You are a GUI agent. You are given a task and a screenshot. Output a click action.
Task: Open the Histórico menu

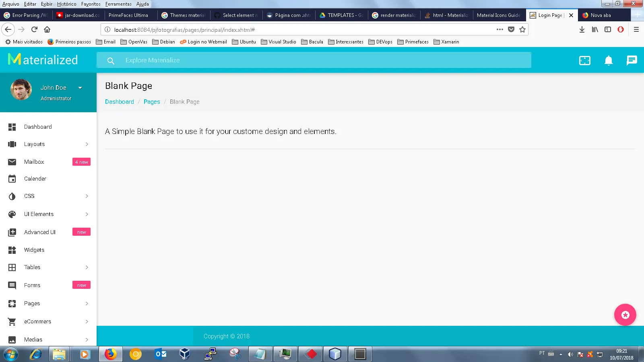pos(66,4)
